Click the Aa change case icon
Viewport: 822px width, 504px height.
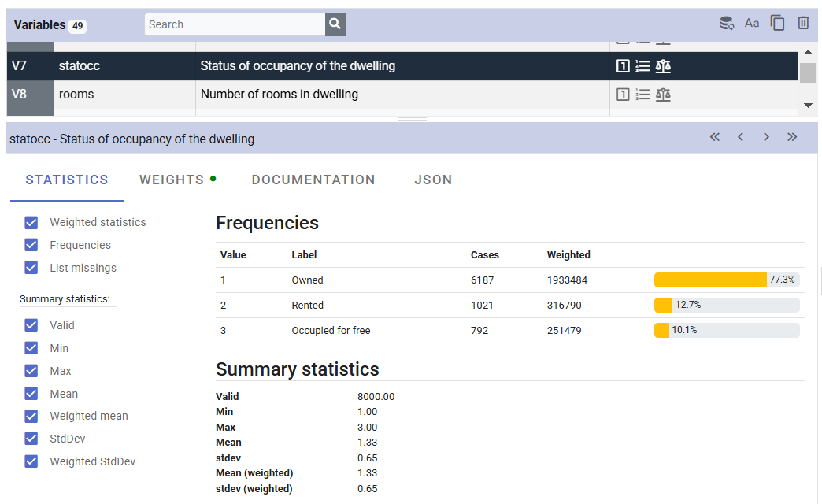click(x=752, y=24)
